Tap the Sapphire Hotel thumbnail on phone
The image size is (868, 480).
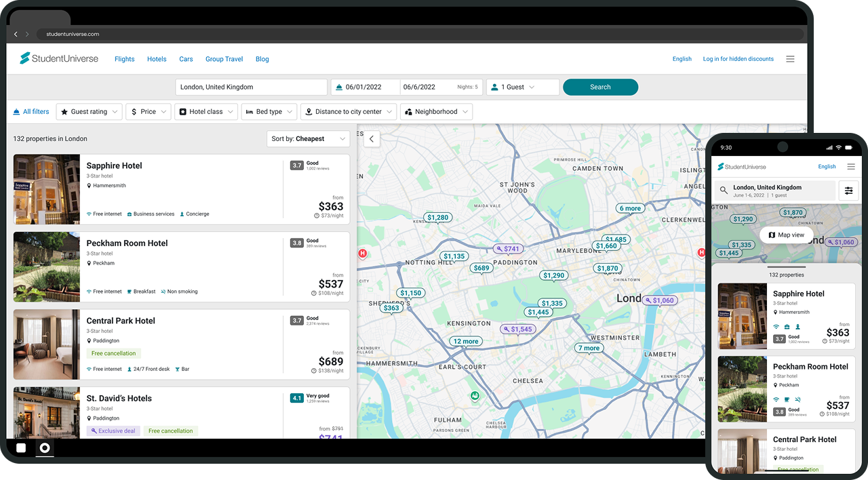(743, 316)
